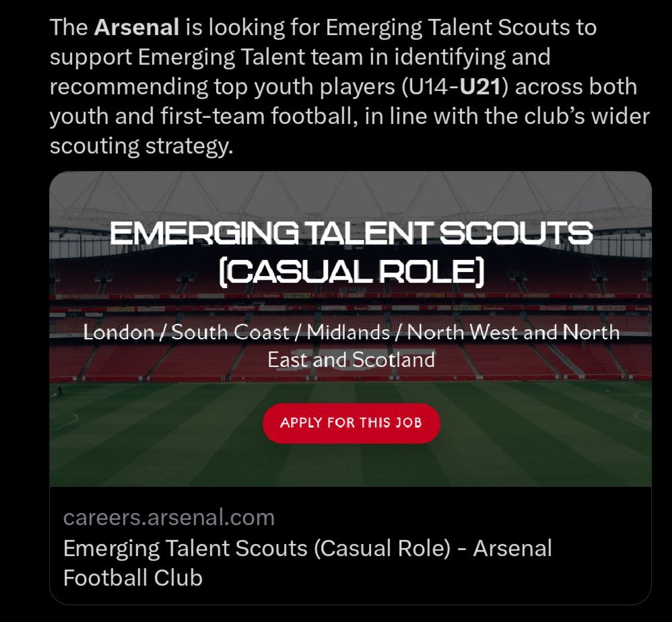Image resolution: width=672 pixels, height=622 pixels.
Task: Click the bold Arsenal word in the post
Action: (x=137, y=28)
